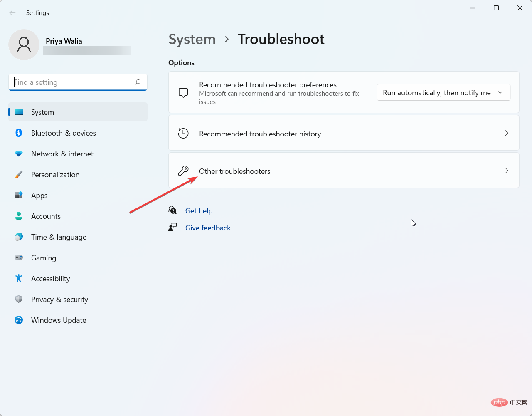The height and width of the screenshot is (416, 532).
Task: Maximize the Settings window
Action: tap(496, 8)
